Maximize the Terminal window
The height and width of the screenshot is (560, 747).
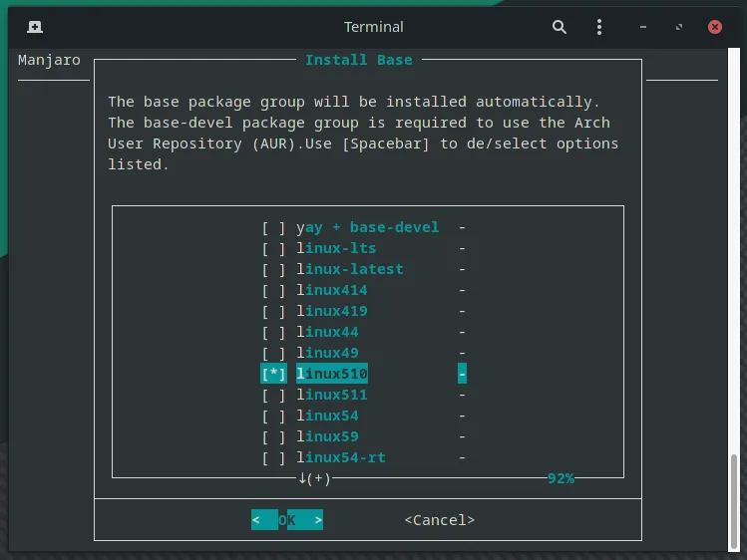[x=680, y=27]
